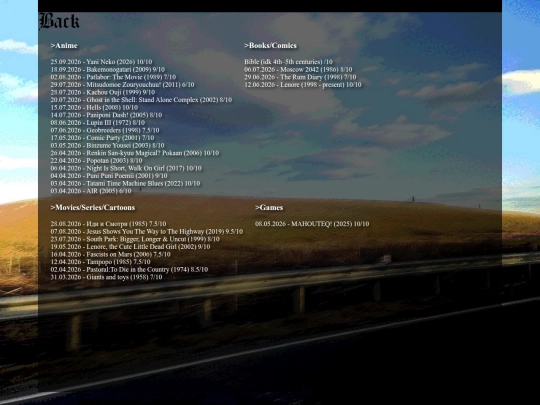Select the Binzume Yousei (2003) entry
The height and width of the screenshot is (405, 540).
(x=107, y=145)
